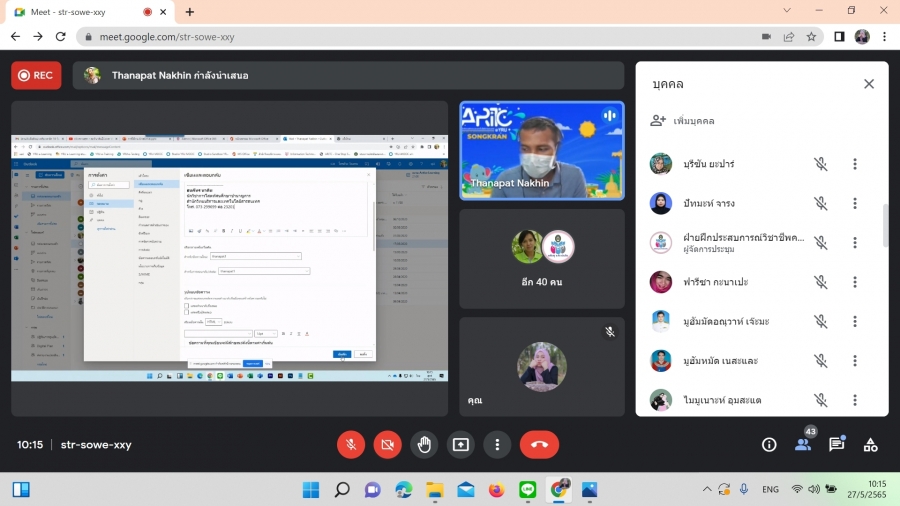Open more options menu in call bar
The height and width of the screenshot is (506, 900).
497,445
